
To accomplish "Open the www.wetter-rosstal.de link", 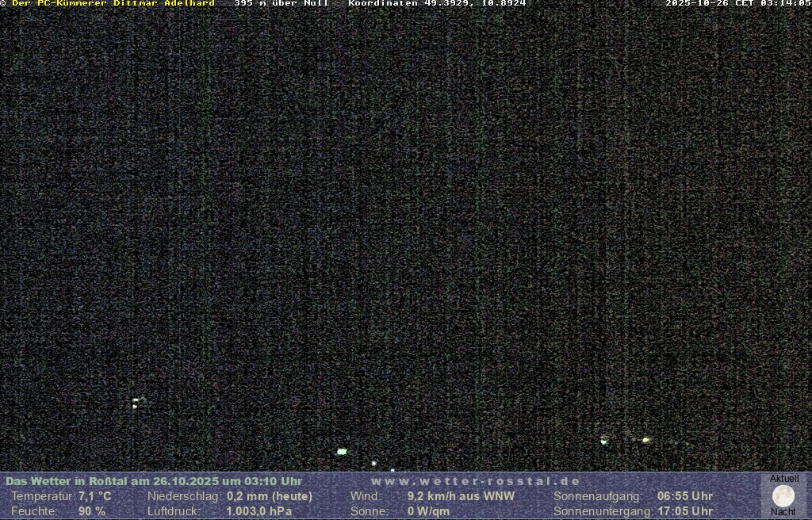I will click(476, 481).
